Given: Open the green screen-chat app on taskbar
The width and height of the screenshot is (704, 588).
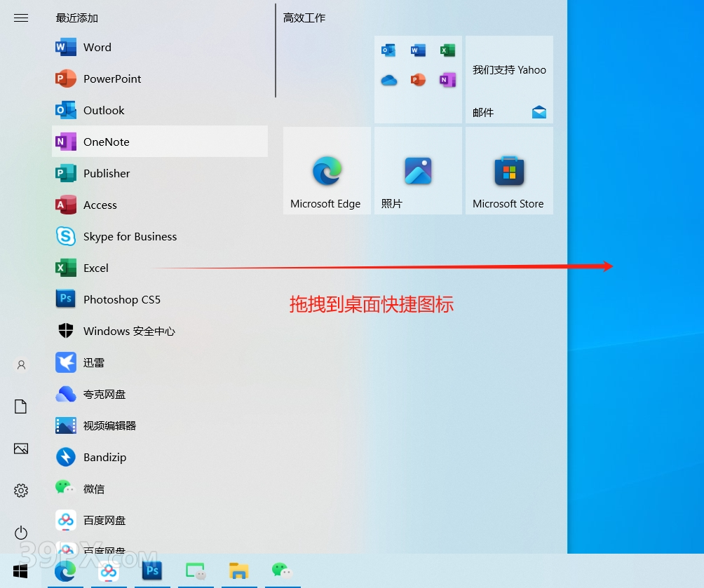Looking at the screenshot, I should point(196,571).
